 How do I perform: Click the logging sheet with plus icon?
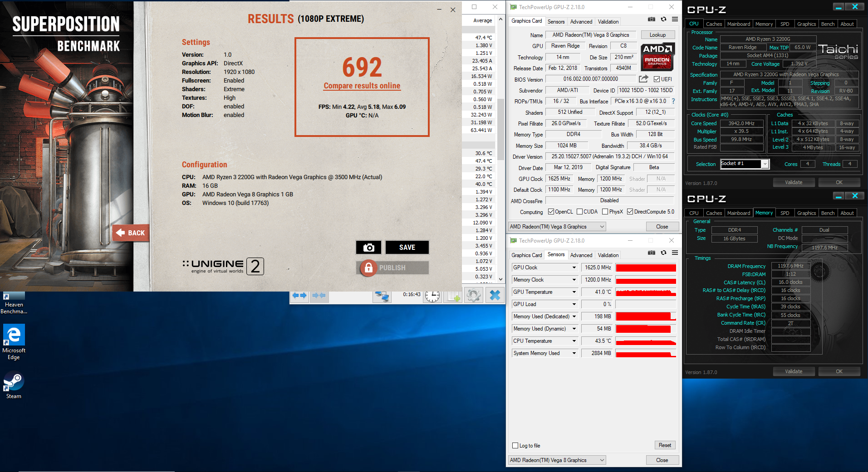(454, 296)
